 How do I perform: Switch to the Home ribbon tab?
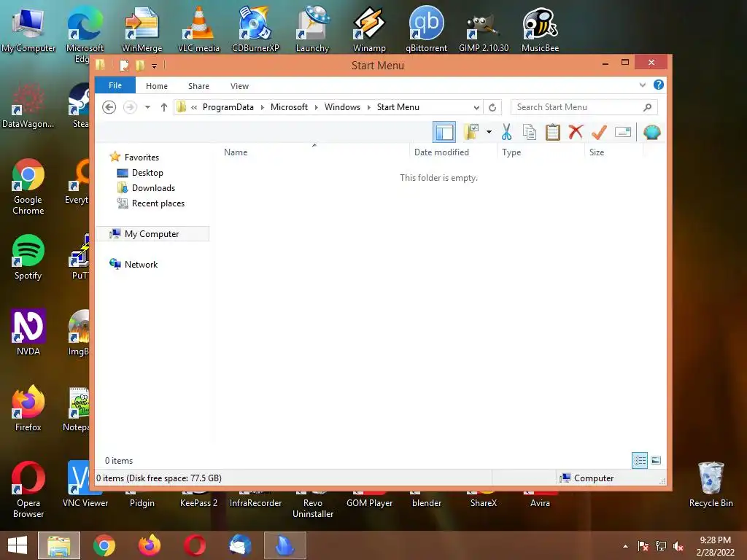click(157, 86)
